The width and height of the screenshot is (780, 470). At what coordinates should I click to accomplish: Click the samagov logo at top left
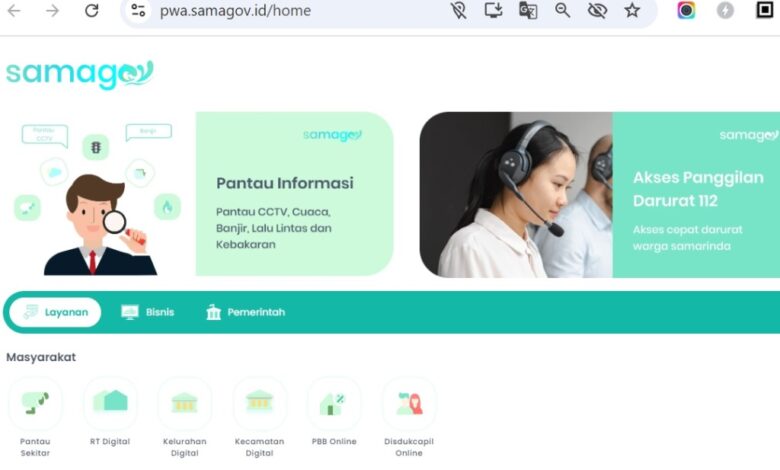coord(80,75)
